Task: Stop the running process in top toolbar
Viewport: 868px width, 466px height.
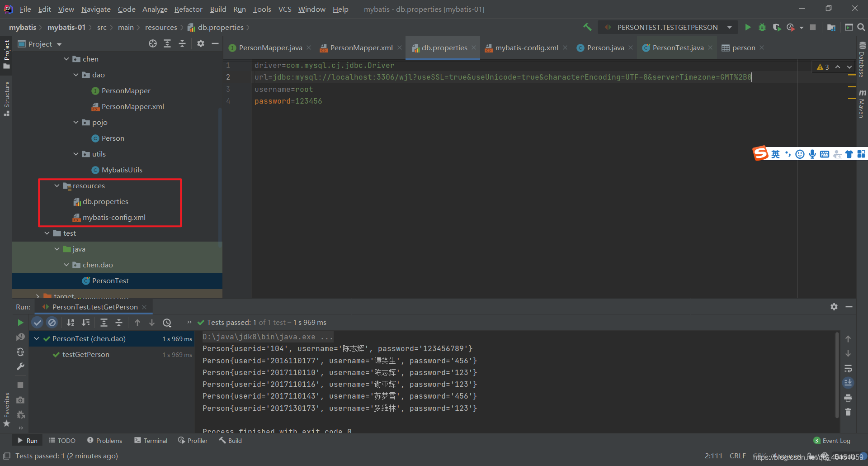Action: (813, 27)
